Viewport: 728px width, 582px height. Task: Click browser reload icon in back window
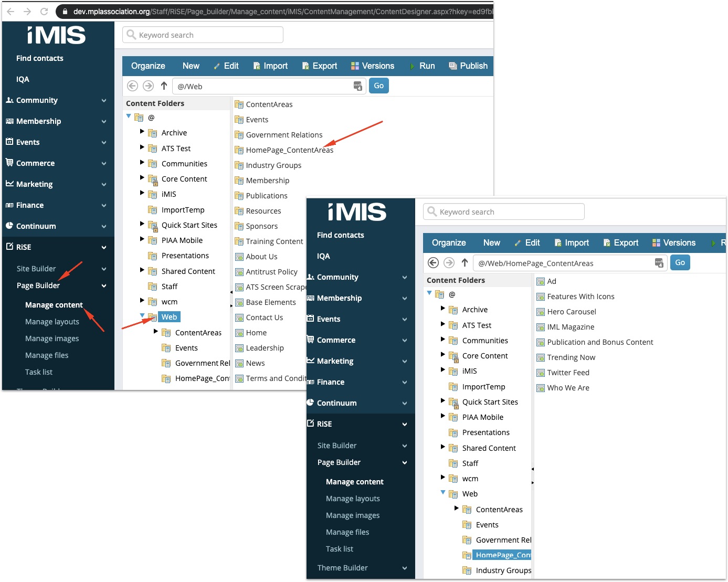(x=44, y=11)
